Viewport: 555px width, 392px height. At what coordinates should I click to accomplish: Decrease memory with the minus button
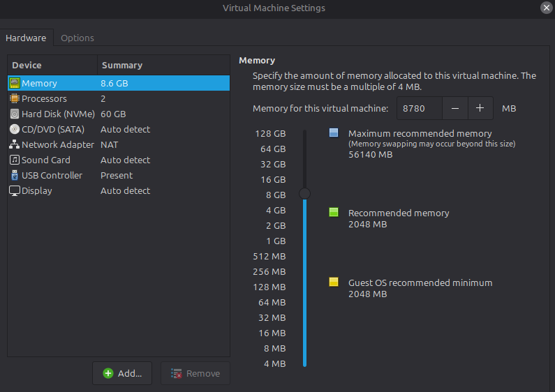coord(455,108)
